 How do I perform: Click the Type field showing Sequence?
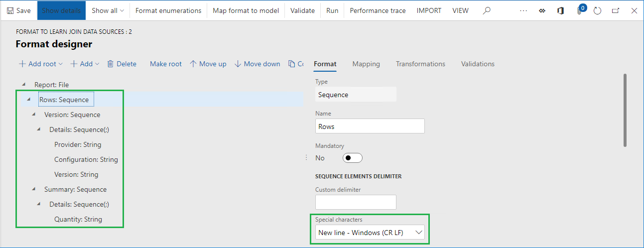tap(356, 94)
